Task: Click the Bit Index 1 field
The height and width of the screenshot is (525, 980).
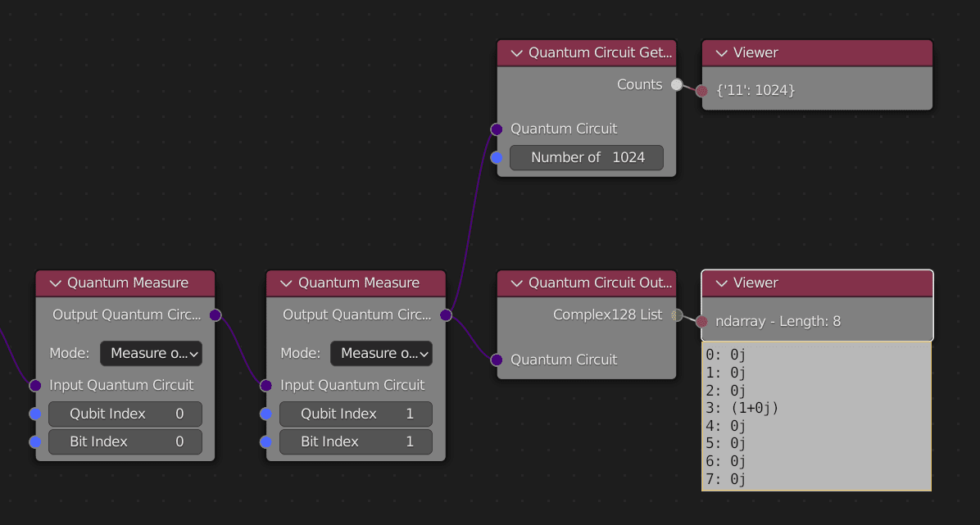Action: (356, 442)
